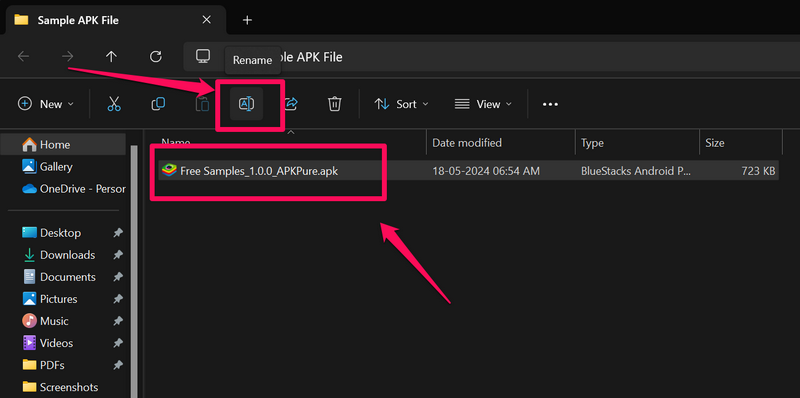
Task: Click the This PC monitor icon
Action: (203, 56)
